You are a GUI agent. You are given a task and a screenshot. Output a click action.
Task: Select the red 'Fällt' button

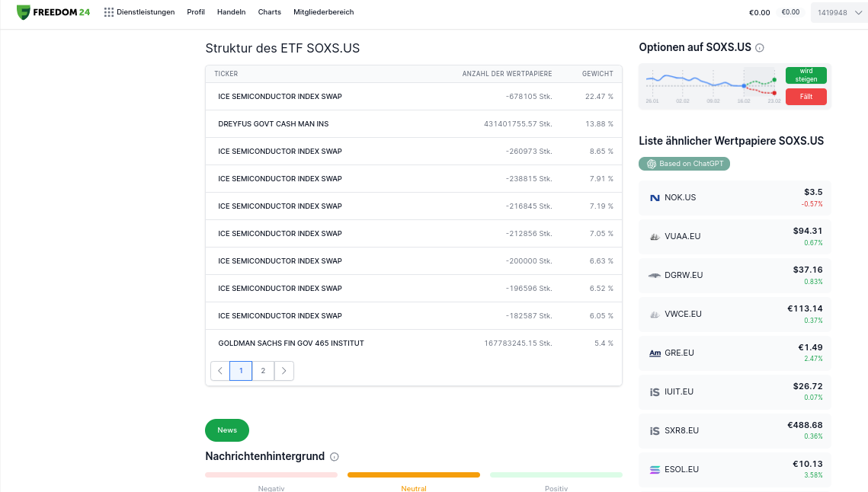pyautogui.click(x=806, y=97)
